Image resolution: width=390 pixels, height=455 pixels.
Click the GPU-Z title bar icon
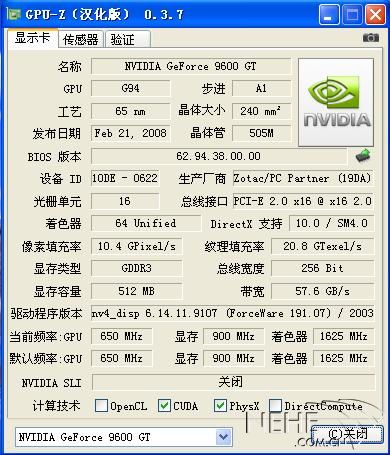pyautogui.click(x=14, y=14)
